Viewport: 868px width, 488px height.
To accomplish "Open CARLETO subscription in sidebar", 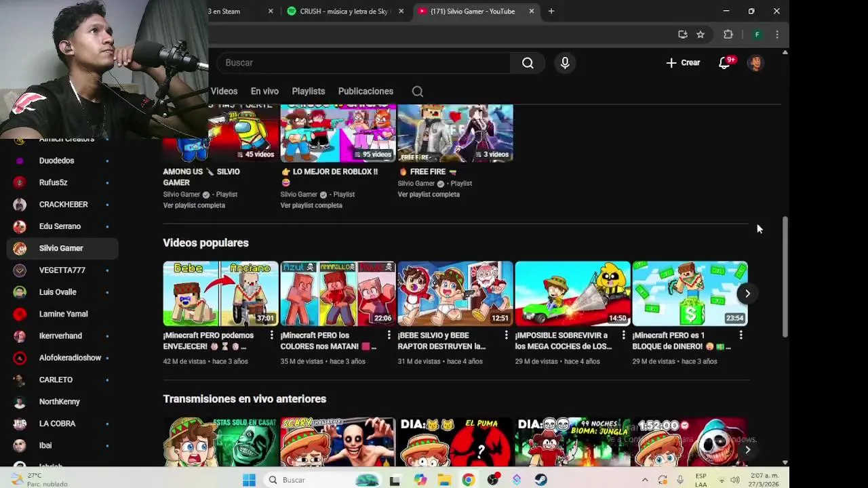I will 62,380.
